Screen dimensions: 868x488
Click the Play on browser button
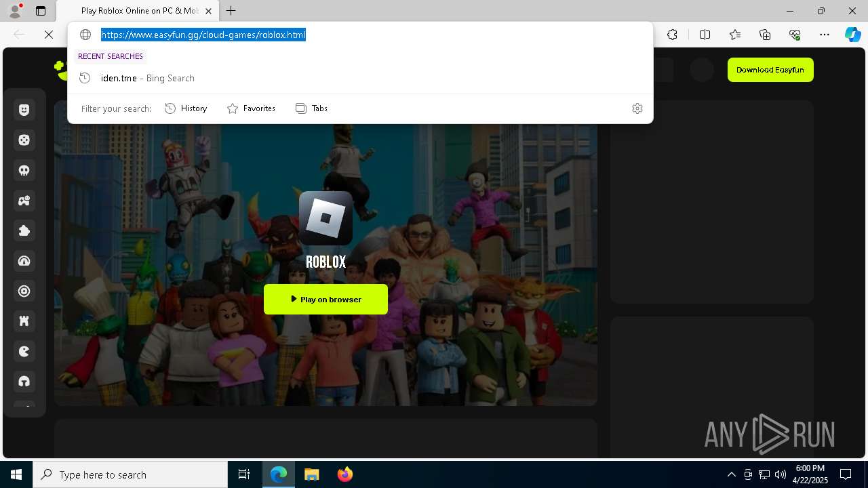click(325, 299)
